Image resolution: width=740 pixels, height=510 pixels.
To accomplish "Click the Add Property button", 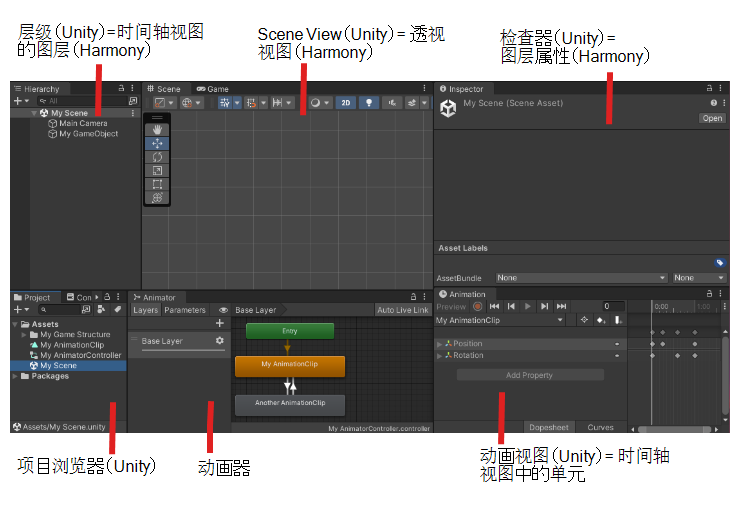I will click(530, 375).
